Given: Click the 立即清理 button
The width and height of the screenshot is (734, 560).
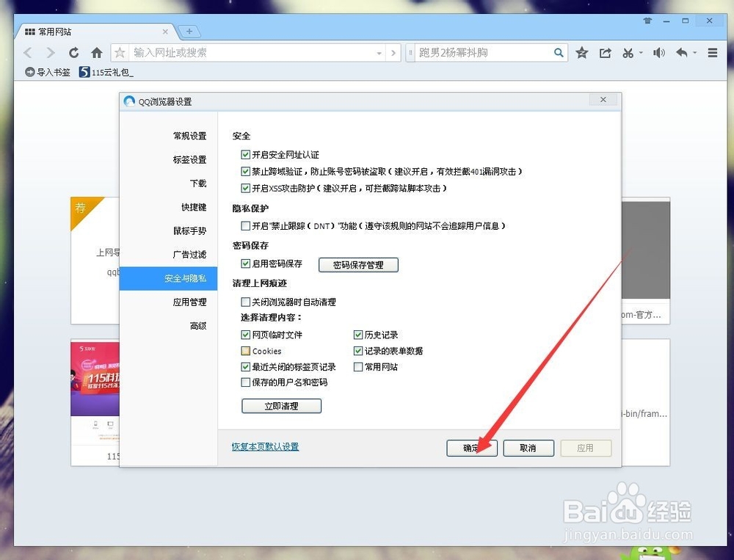Looking at the screenshot, I should click(281, 406).
